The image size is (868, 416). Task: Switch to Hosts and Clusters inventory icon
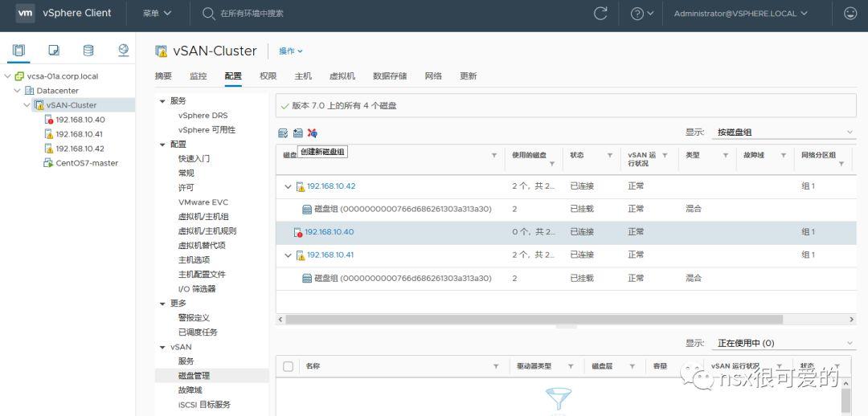18,51
